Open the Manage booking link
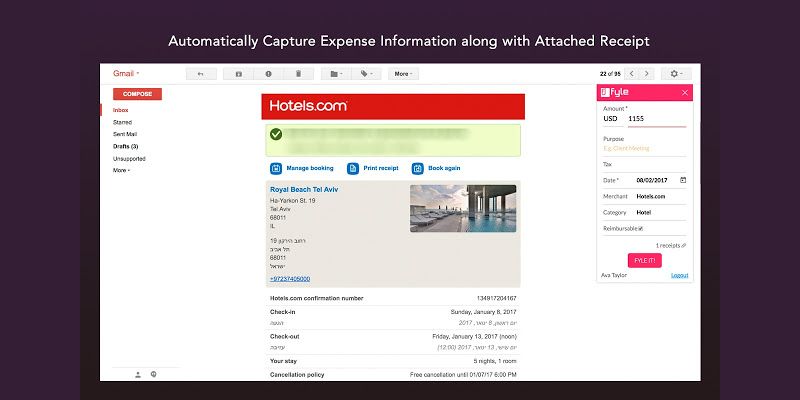 [x=310, y=168]
